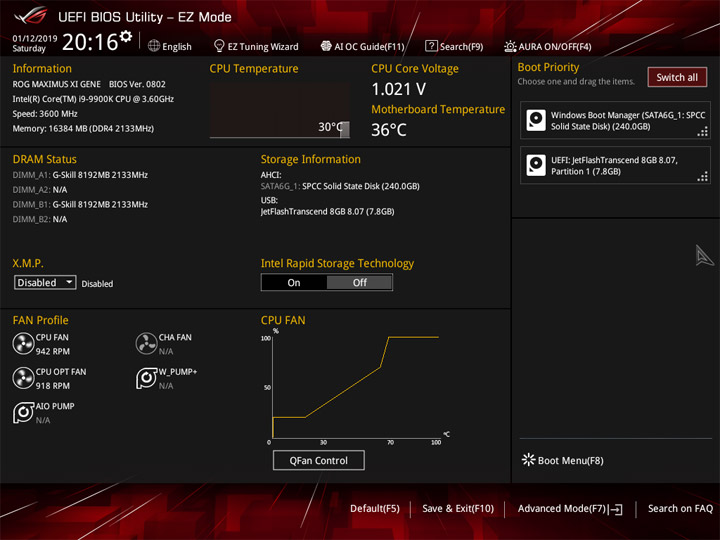The image size is (720, 540).
Task: Click the arrow cursor icon on right panel
Action: coord(703,255)
